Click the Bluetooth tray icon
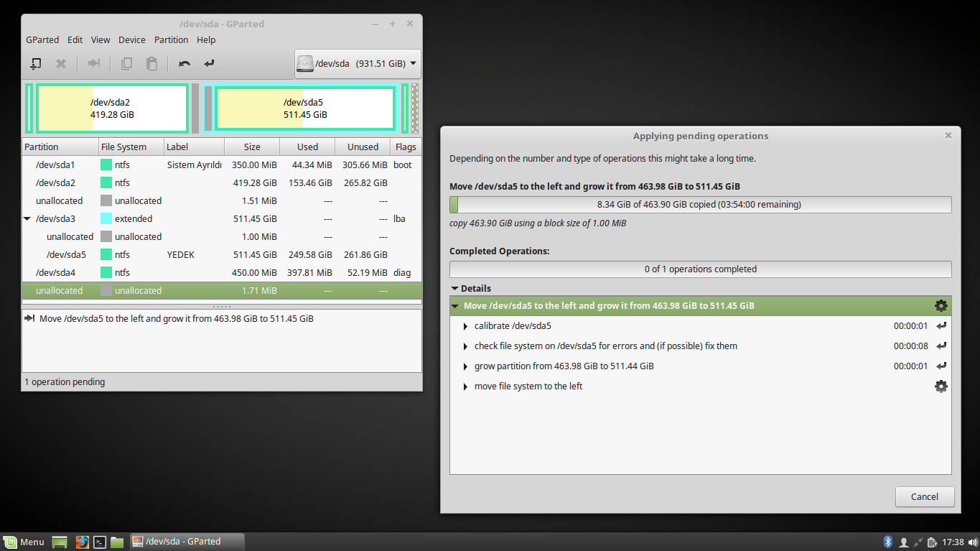Image resolution: width=980 pixels, height=551 pixels. 887,542
